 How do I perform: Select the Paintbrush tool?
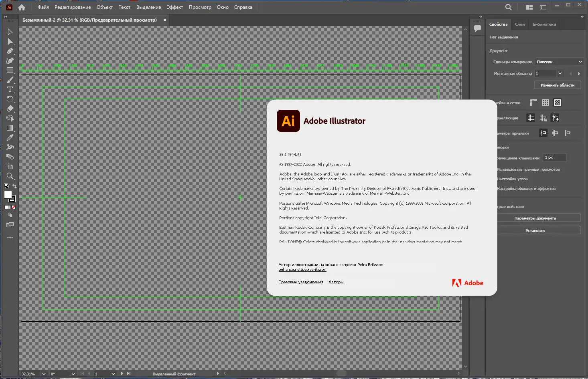(10, 80)
